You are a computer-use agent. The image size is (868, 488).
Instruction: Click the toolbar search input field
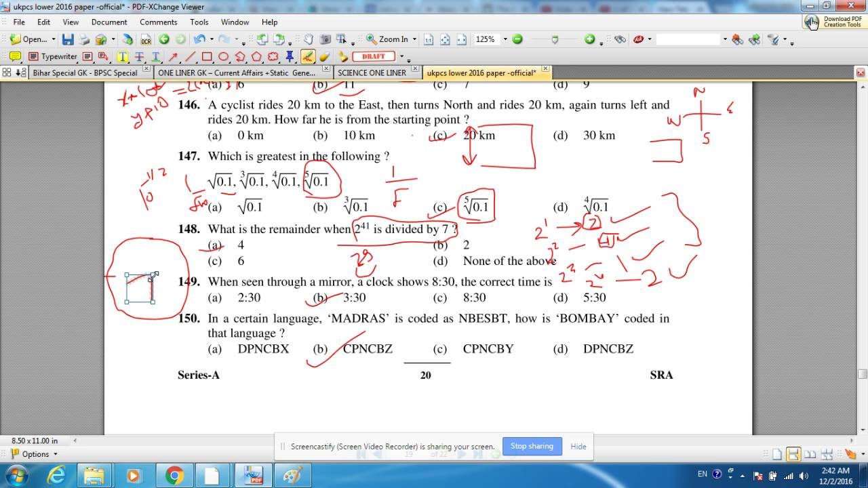pos(688,39)
